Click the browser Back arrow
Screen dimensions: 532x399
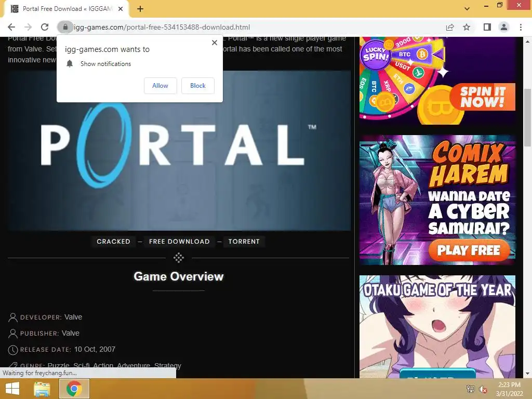(x=11, y=27)
